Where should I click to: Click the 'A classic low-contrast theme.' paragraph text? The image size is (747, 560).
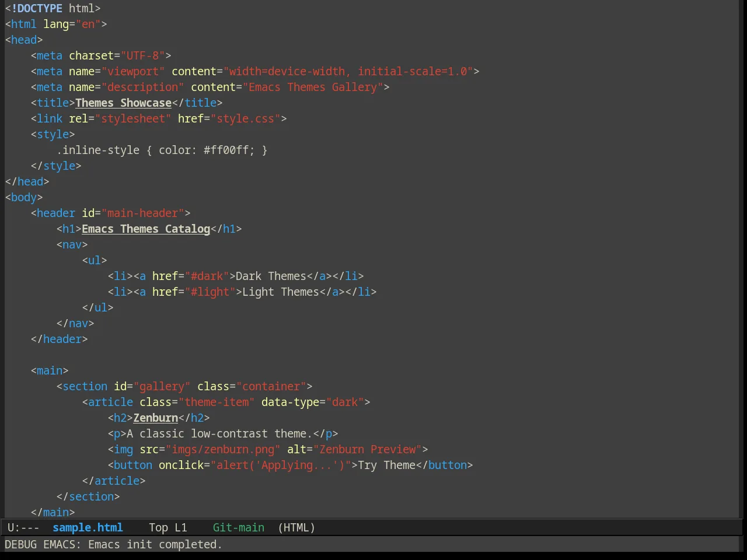click(x=219, y=433)
